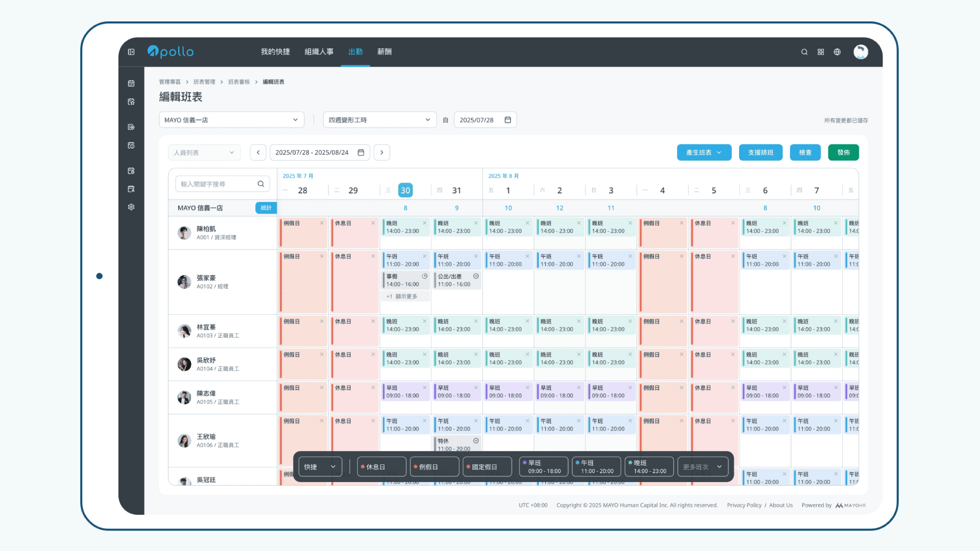
Task: Click the green 發佈 publish button
Action: click(x=843, y=153)
